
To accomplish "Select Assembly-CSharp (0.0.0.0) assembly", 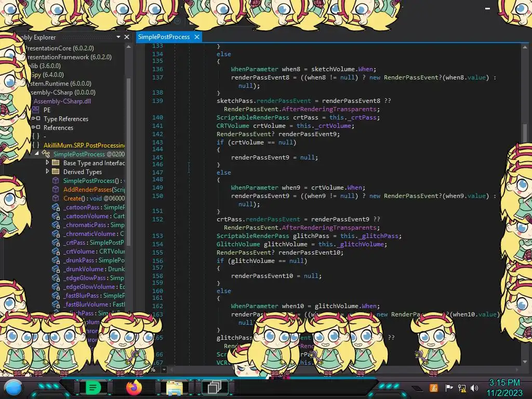I will (62, 92).
